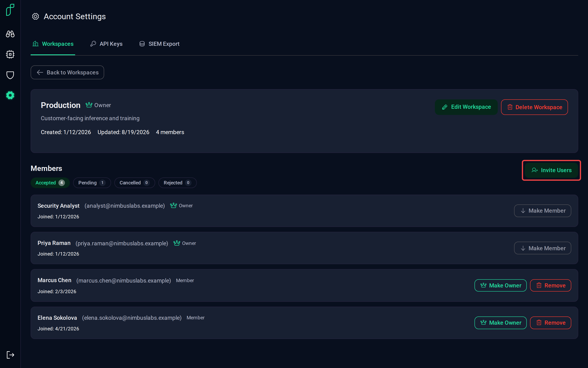Click the Production workspace title
Screen dimensions: 588x368
[x=60, y=105]
